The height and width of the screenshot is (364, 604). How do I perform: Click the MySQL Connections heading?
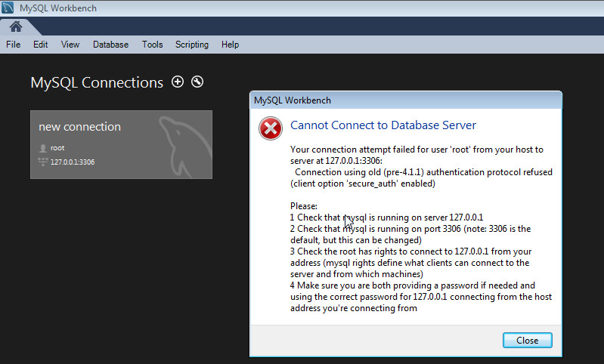[x=97, y=82]
